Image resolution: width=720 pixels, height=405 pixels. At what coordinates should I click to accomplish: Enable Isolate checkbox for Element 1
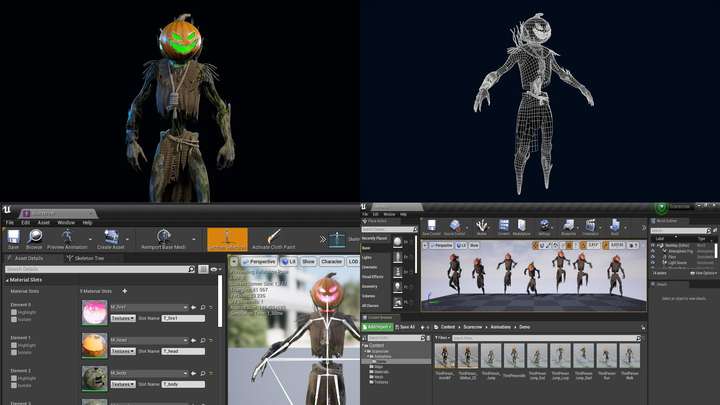(14, 352)
